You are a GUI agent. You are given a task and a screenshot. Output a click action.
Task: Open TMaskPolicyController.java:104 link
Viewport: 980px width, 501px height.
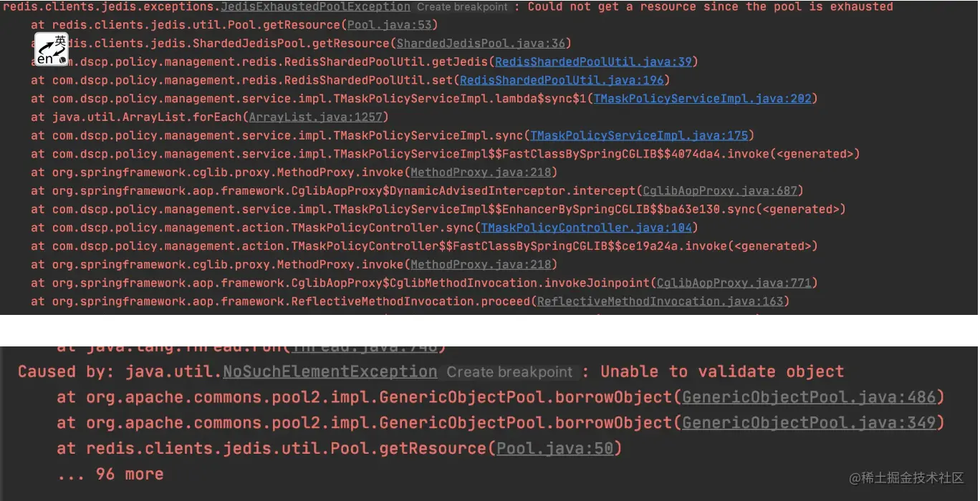click(587, 228)
